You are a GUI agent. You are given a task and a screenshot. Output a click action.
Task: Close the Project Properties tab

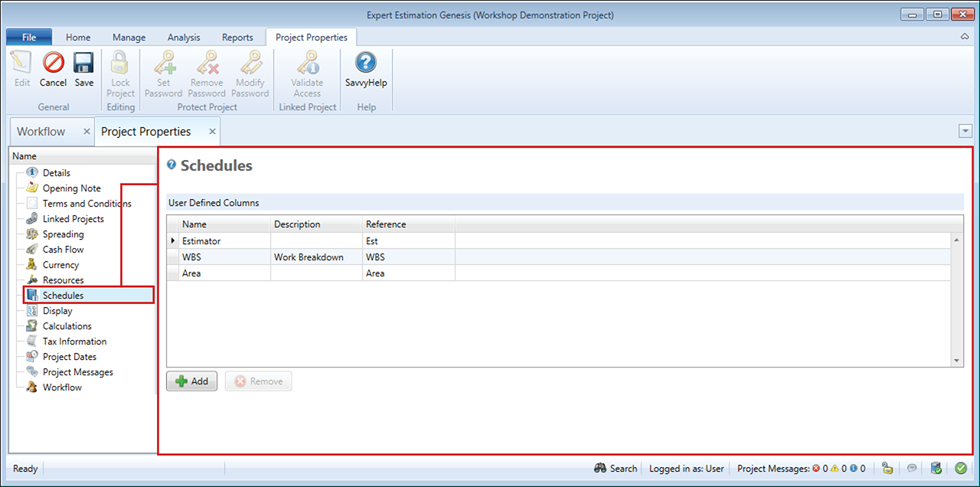(x=213, y=132)
